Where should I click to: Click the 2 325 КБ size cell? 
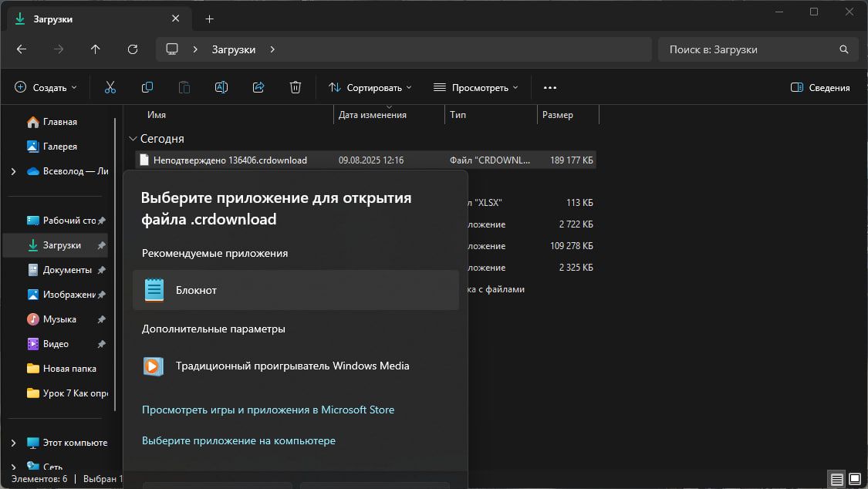click(576, 268)
